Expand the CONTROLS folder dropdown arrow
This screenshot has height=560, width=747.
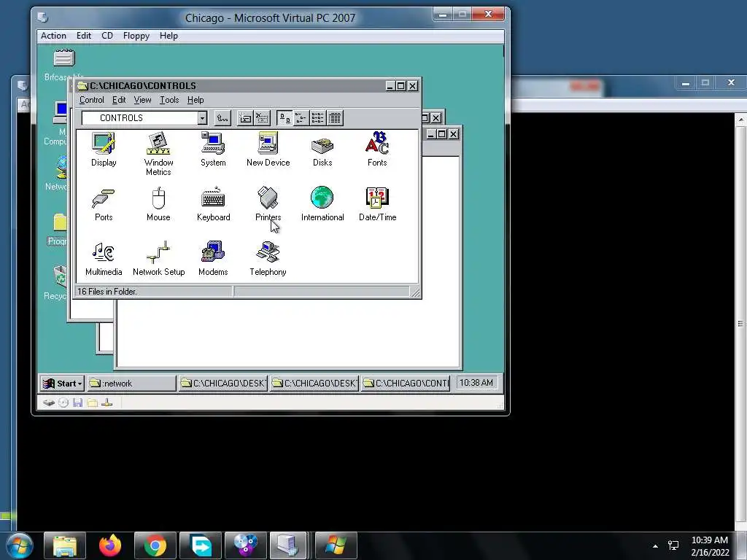(202, 118)
